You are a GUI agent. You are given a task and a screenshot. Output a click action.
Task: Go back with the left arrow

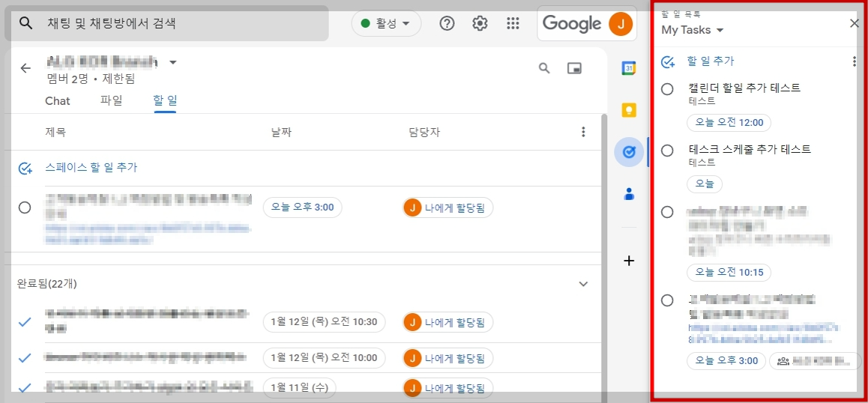25,68
